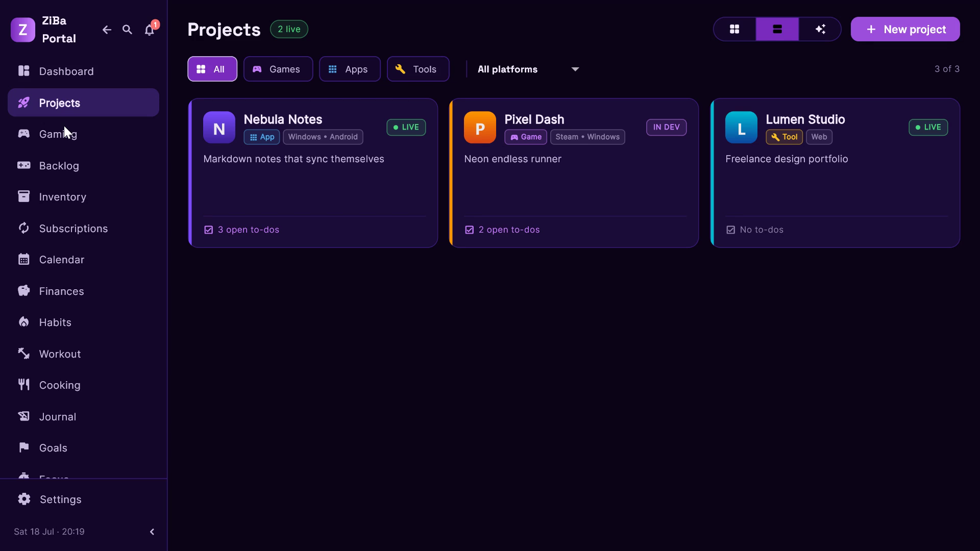Screen dimensions: 980x551
Task: Open the Subscriptions page
Action: point(83,229)
